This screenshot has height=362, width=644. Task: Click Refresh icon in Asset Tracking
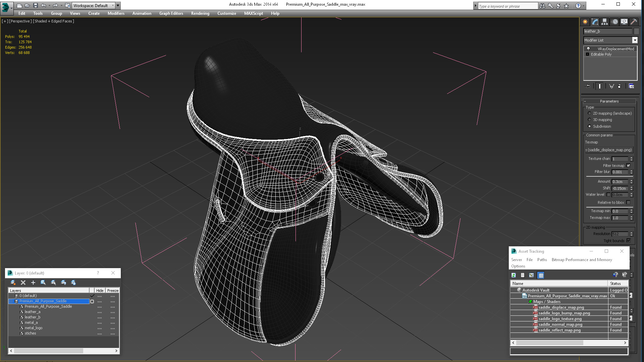(514, 275)
